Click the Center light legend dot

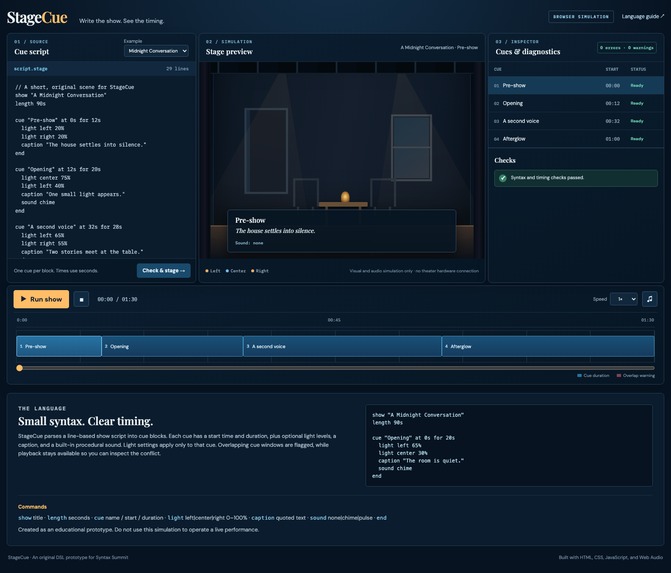(227, 271)
